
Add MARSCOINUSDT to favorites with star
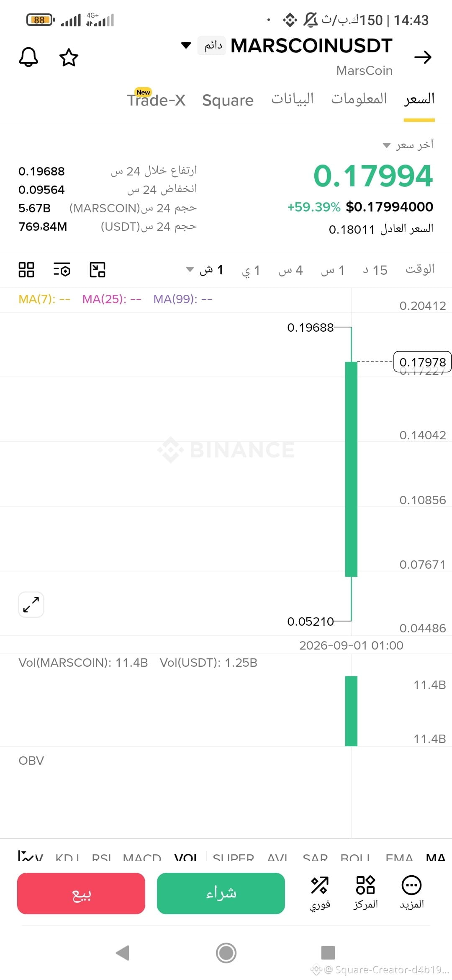click(69, 57)
